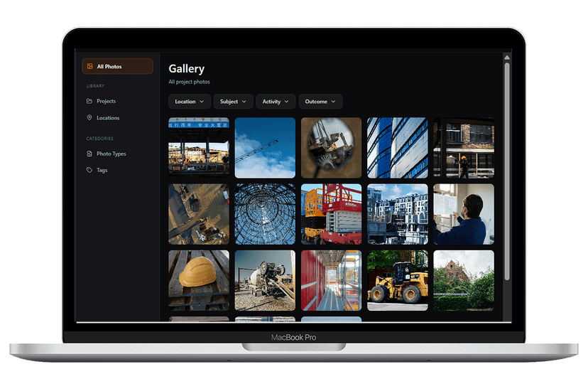Open the magnifying glass machinery photo
Viewport: 588px width, 374px height.
[x=331, y=148]
